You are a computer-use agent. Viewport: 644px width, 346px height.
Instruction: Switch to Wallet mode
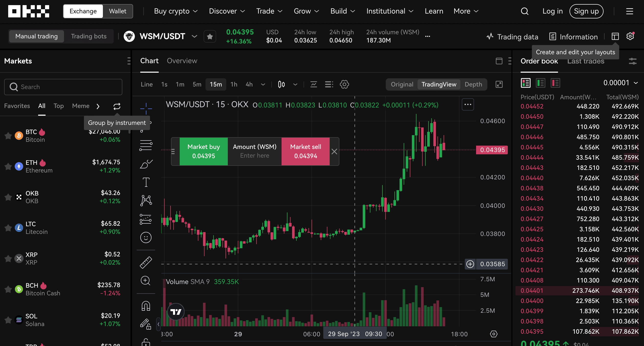117,11
